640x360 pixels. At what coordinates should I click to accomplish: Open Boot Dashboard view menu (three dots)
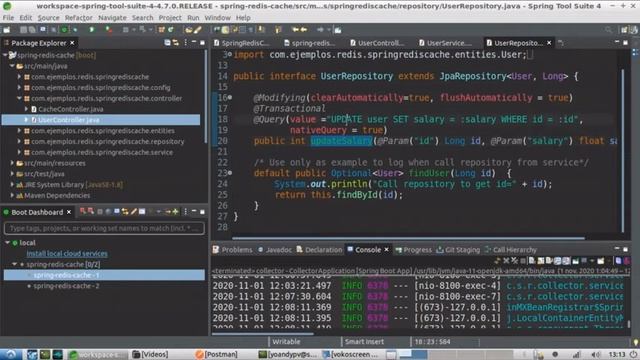185,212
